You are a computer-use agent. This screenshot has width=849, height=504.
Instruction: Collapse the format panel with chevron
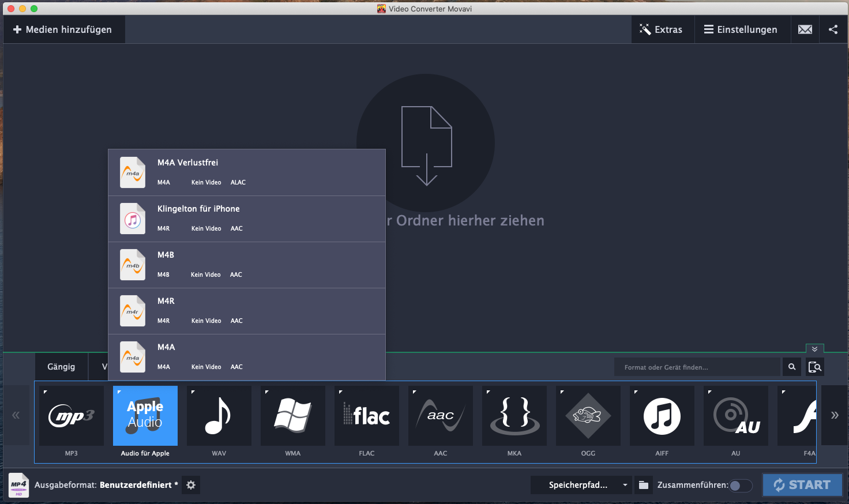coord(814,349)
